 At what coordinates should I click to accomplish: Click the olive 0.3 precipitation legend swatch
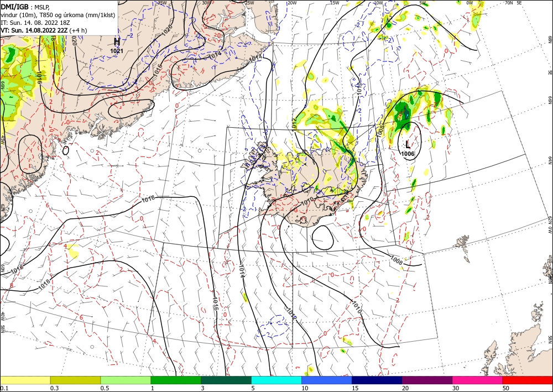coord(75,380)
